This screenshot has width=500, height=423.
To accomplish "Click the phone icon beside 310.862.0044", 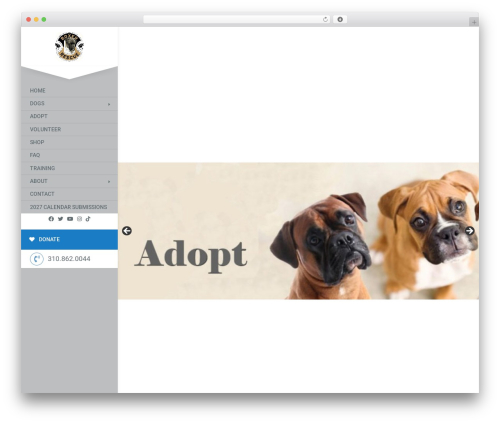I will pos(37,259).
